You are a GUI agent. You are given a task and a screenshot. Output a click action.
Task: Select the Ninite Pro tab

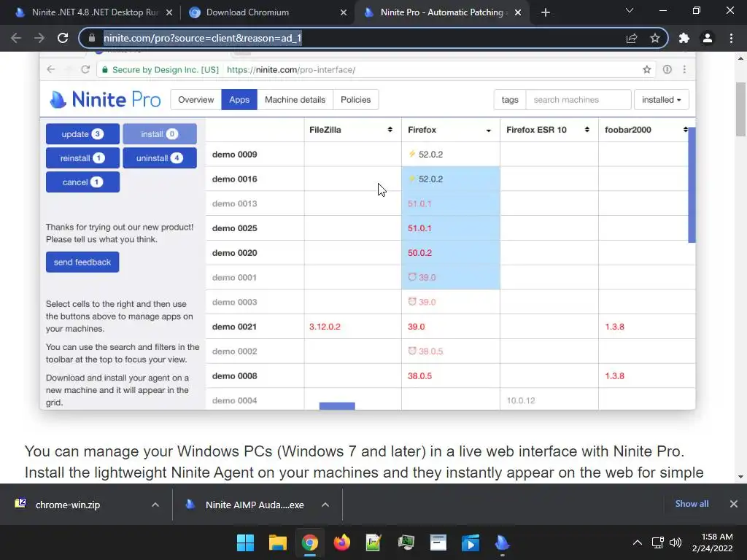[441, 12]
